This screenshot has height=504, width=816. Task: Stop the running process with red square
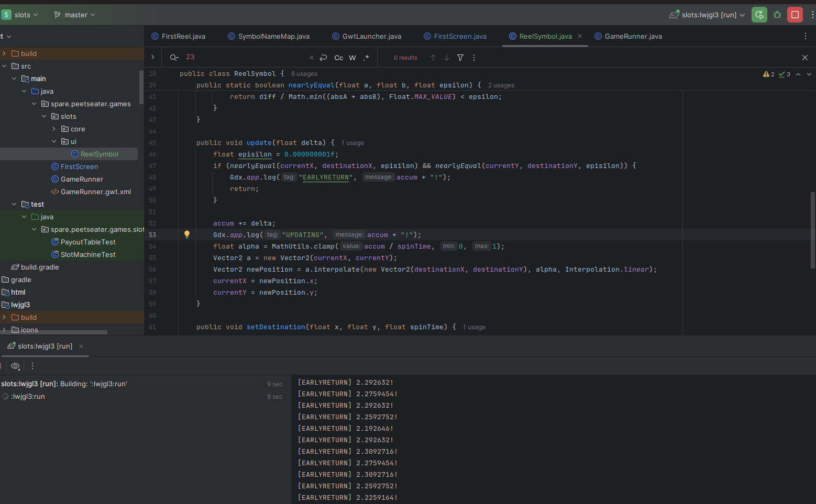[795, 15]
